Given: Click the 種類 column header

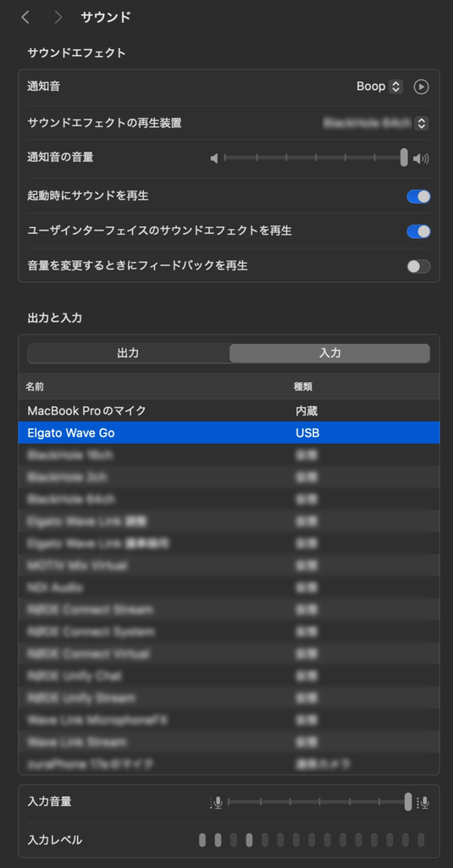Looking at the screenshot, I should pyautogui.click(x=302, y=387).
